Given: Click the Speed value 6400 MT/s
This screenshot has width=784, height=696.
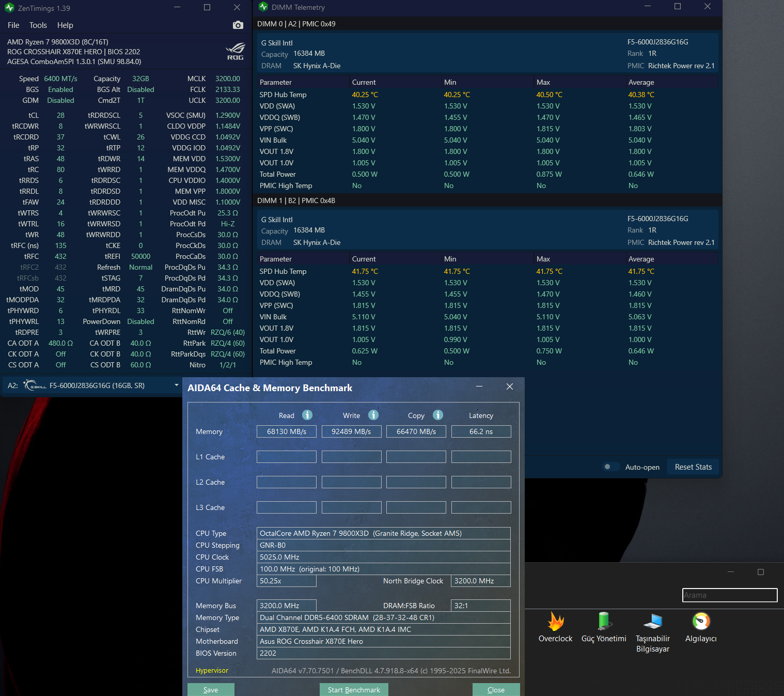Looking at the screenshot, I should pos(60,79).
